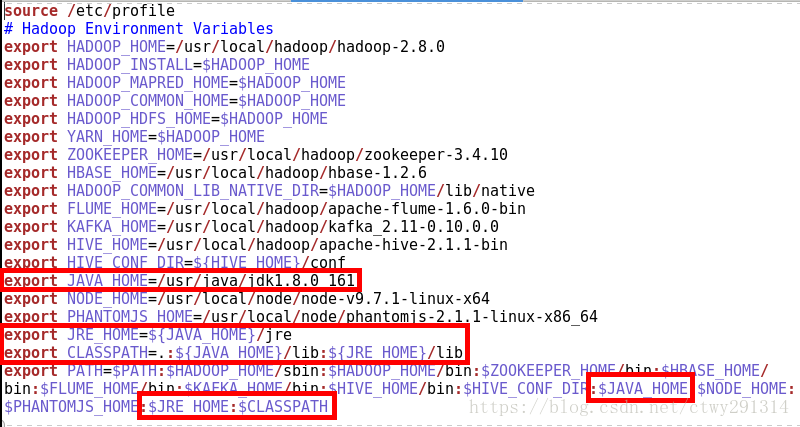Click 'node-v9.7.1-linux-x64' text
800x427 pixels.
point(395,298)
